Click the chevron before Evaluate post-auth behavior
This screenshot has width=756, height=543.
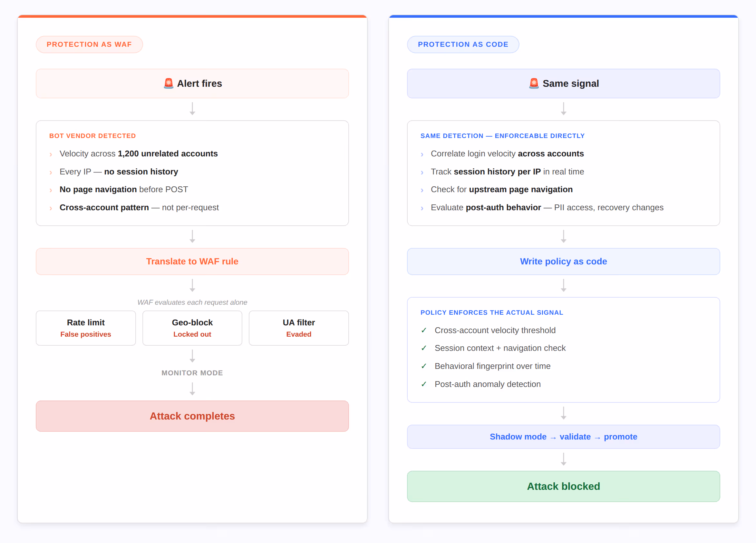pos(422,208)
